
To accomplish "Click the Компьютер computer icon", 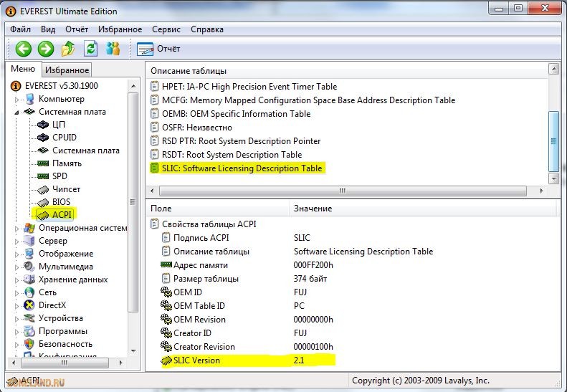I will pyautogui.click(x=29, y=99).
